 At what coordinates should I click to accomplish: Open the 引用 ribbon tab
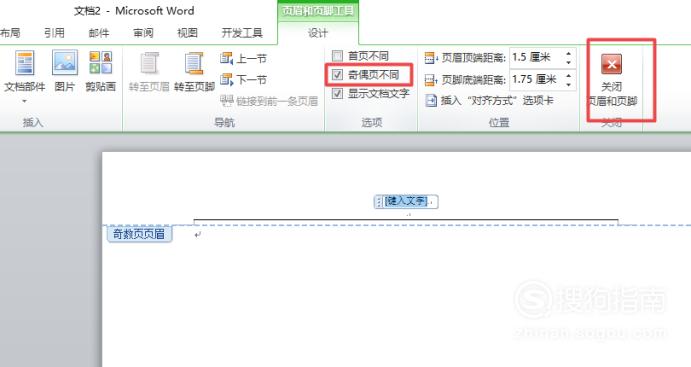[54, 33]
